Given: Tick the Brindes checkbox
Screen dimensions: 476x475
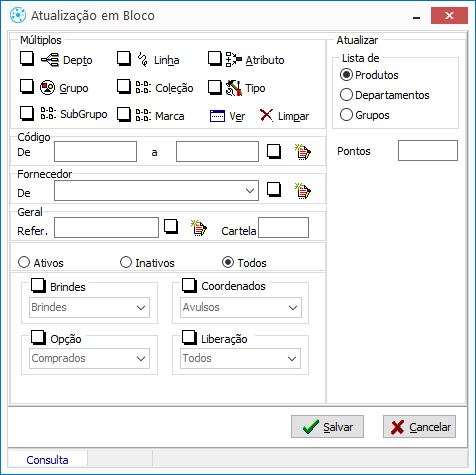Looking at the screenshot, I should pyautogui.click(x=38, y=285).
